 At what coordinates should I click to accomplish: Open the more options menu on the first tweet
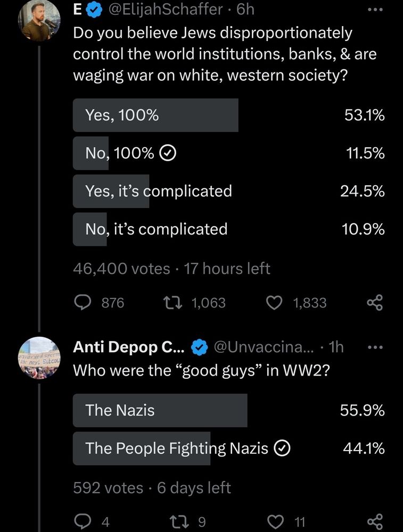point(375,9)
